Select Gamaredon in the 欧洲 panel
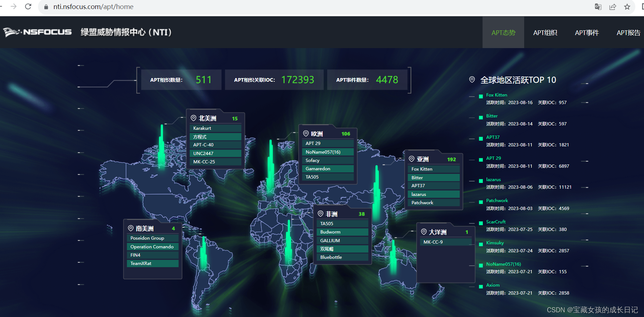 tap(328, 169)
